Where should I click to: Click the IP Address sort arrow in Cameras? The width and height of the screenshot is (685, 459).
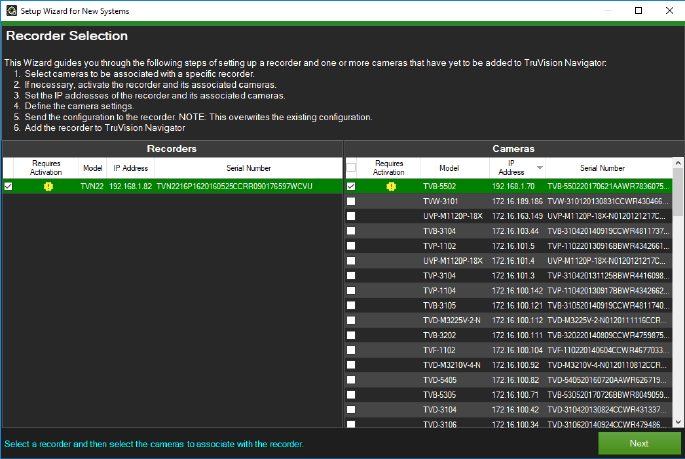click(x=540, y=168)
